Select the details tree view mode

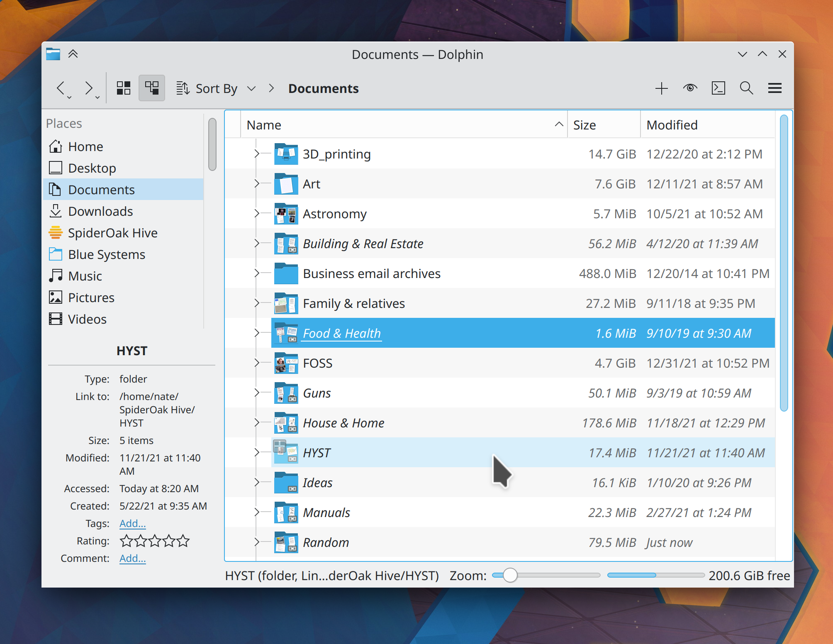(151, 88)
